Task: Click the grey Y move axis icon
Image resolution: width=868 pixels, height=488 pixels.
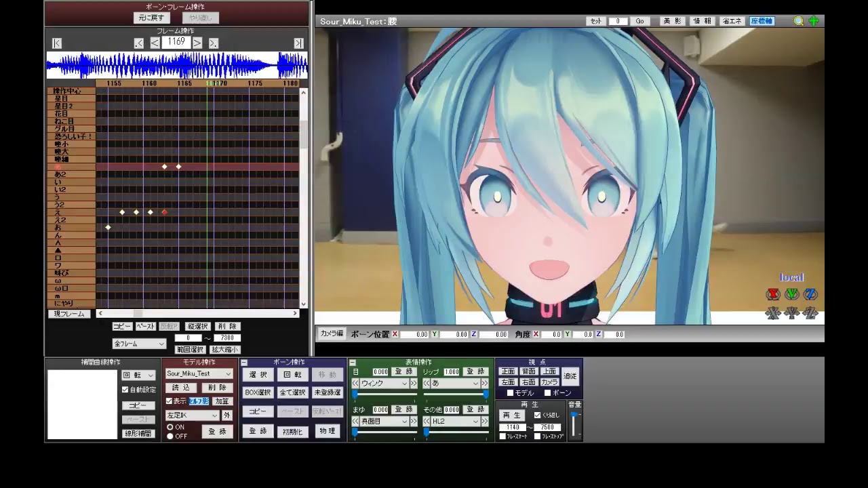Action: tap(791, 312)
